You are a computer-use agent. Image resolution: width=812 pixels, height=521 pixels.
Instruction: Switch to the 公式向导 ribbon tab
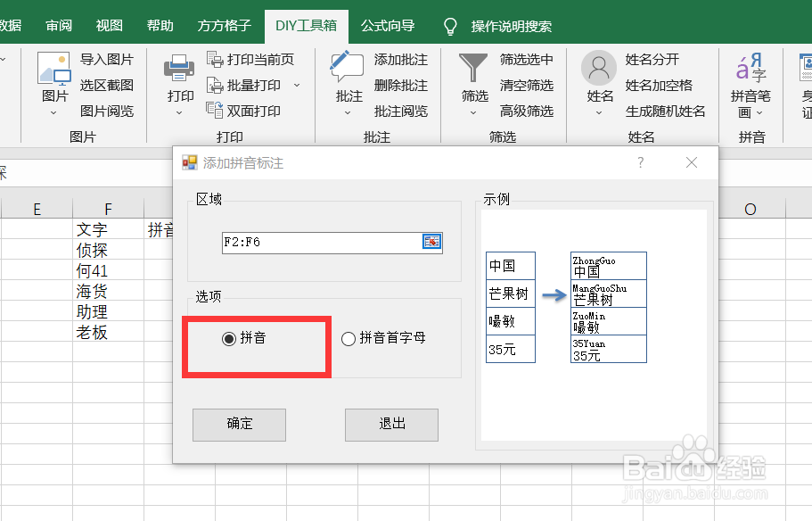pyautogui.click(x=387, y=26)
